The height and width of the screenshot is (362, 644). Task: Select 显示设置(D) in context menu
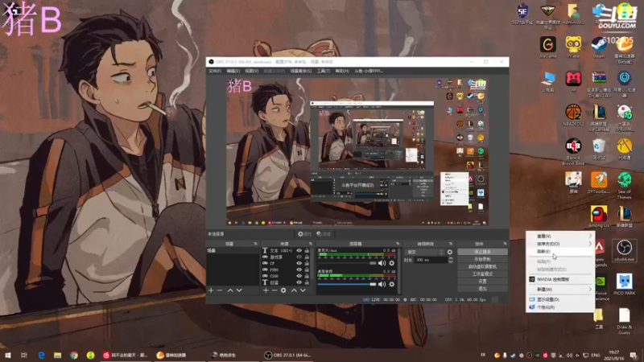click(x=560, y=299)
